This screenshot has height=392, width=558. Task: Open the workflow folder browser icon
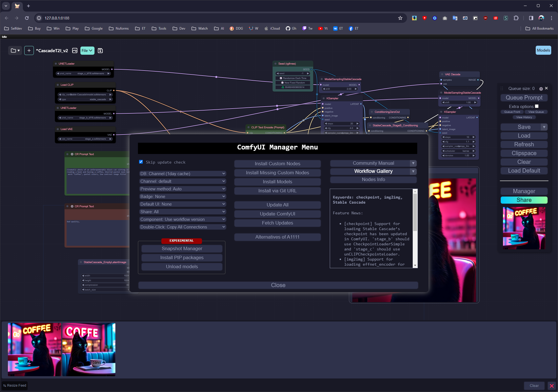tap(15, 50)
